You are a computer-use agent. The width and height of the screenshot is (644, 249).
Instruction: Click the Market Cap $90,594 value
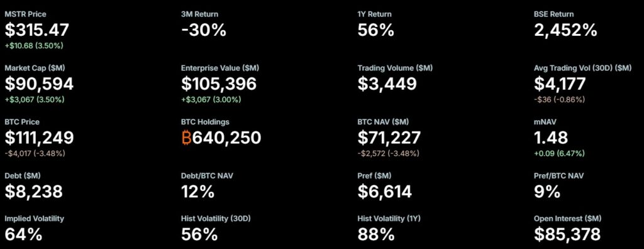coord(40,84)
